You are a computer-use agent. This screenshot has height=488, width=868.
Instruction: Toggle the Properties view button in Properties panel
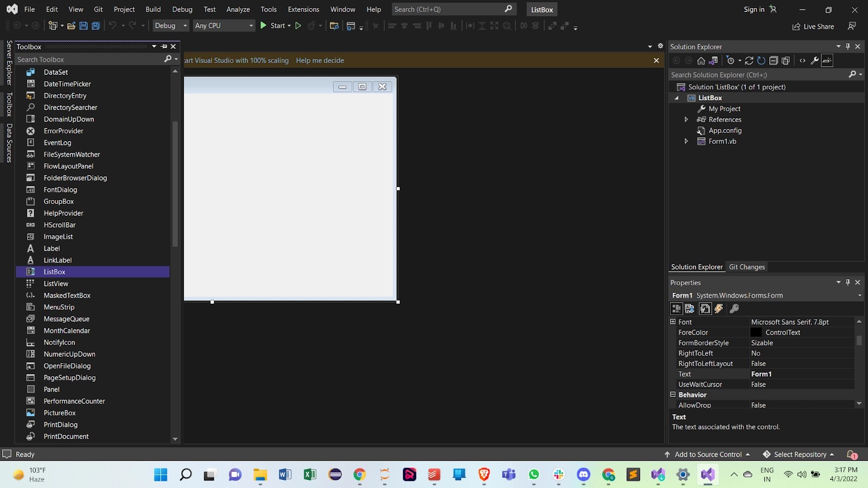(x=705, y=309)
